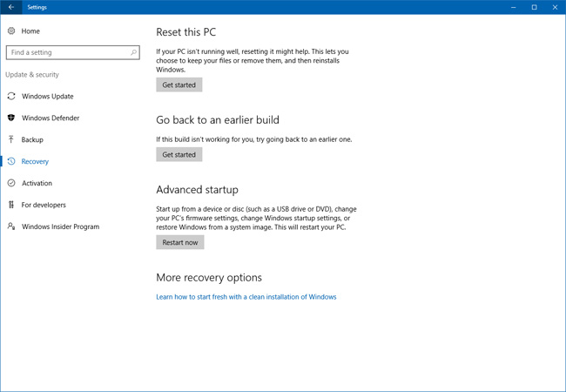566x392 pixels.
Task: Click in the Find a setting box
Action: click(73, 52)
